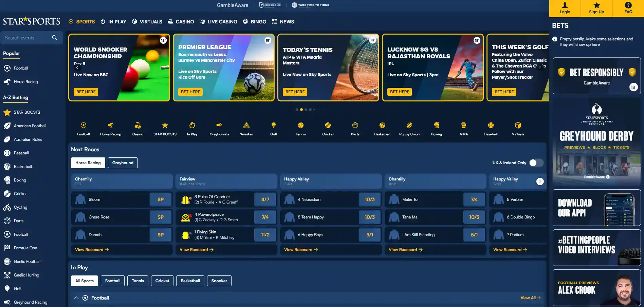Open the NEWS top navigation item
The width and height of the screenshot is (644, 307).
click(283, 22)
